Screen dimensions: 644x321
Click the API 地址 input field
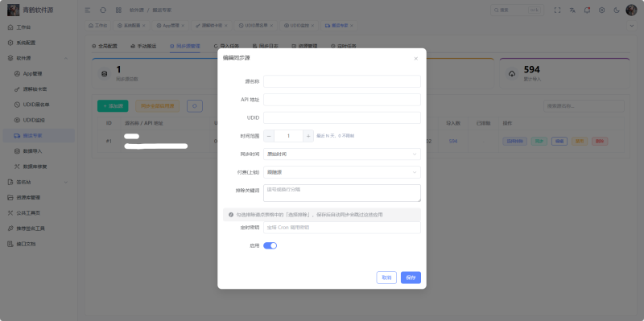[x=341, y=99]
